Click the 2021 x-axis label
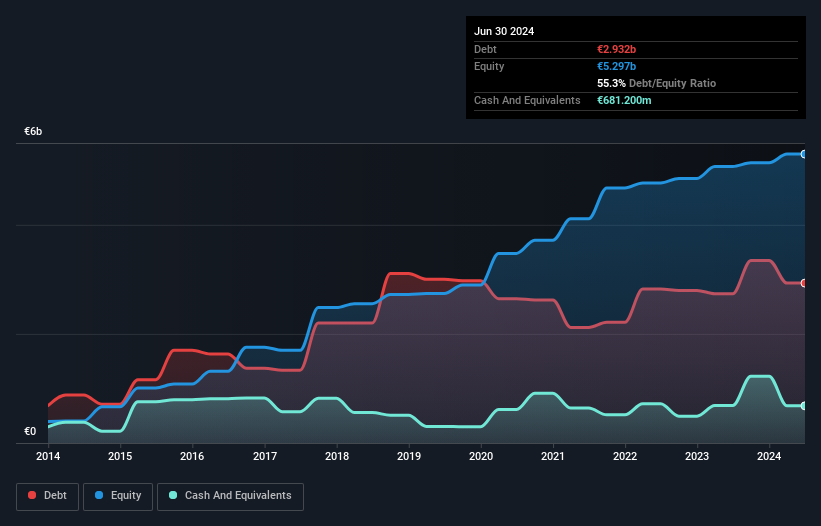 coord(553,456)
